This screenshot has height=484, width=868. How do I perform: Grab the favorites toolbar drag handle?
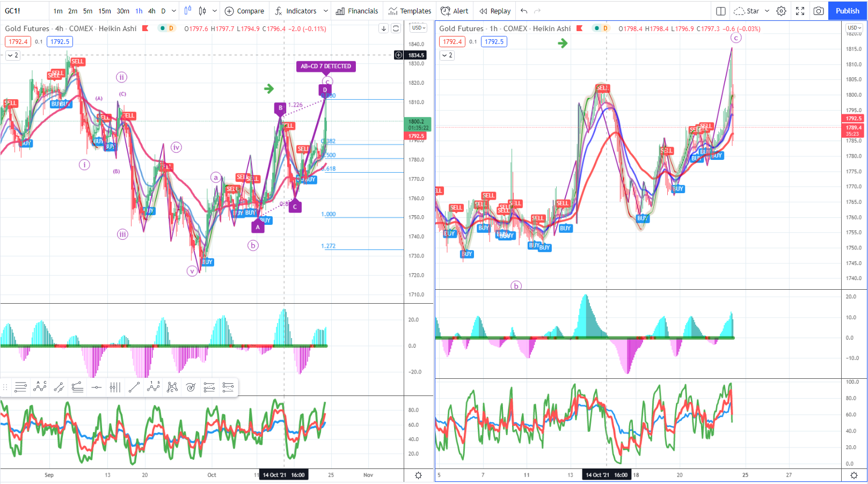tap(5, 387)
